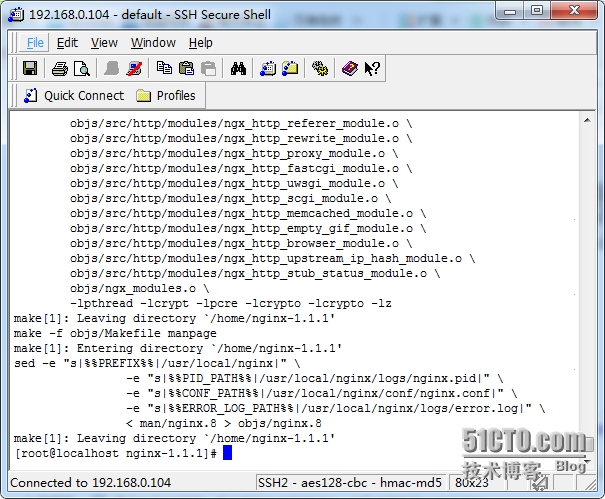The image size is (605, 499).
Task: Click the Paste icon
Action: (186, 68)
